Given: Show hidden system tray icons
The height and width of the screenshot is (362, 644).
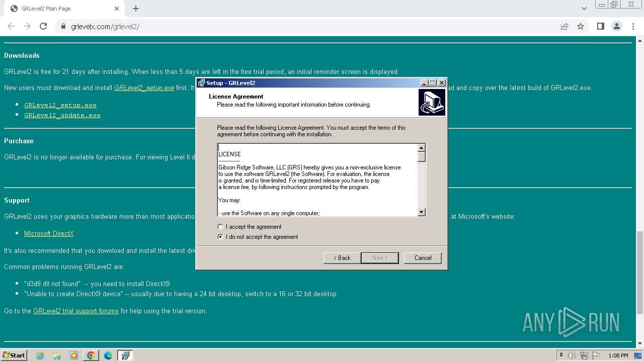Looking at the screenshot, I should tap(561, 355).
